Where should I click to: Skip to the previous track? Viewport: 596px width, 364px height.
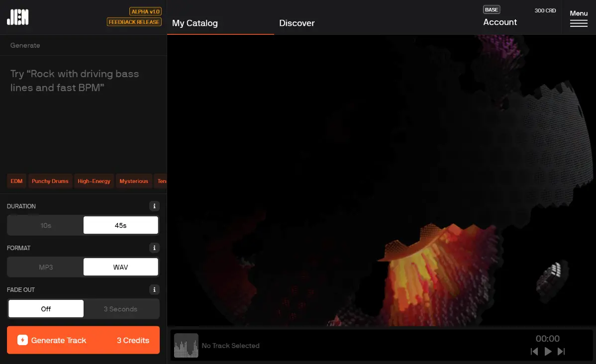pos(534,352)
